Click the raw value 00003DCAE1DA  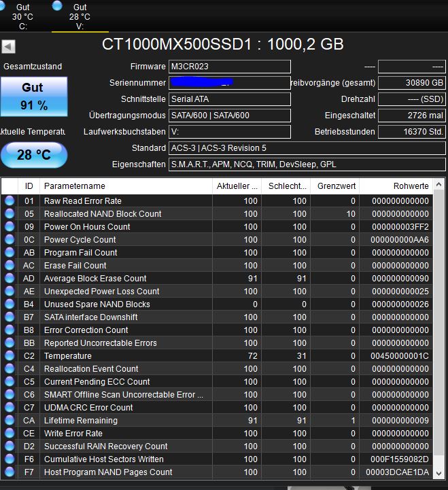[x=397, y=472]
